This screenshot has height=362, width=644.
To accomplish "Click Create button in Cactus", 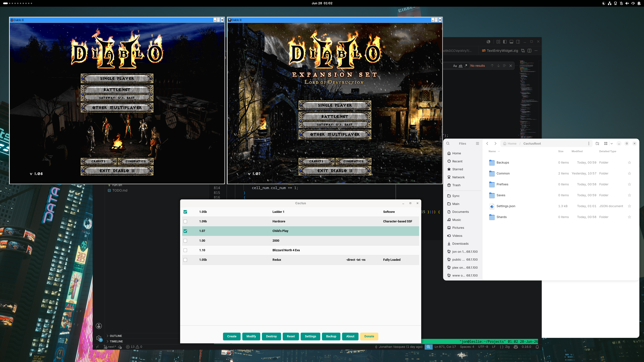I will click(x=232, y=336).
